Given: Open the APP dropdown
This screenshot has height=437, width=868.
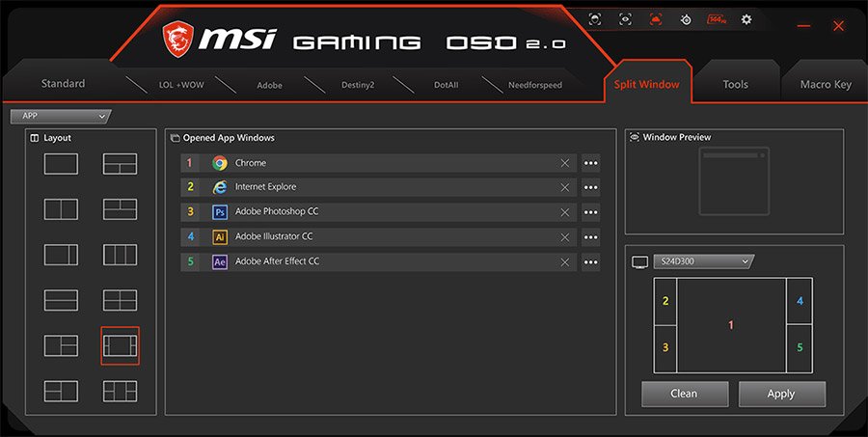Looking at the screenshot, I should (61, 117).
